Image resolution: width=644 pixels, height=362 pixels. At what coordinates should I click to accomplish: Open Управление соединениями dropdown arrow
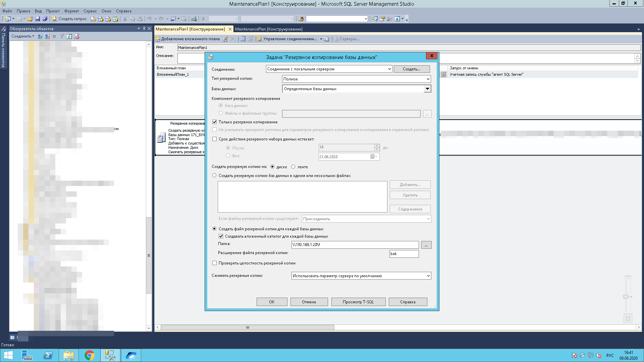[321, 39]
